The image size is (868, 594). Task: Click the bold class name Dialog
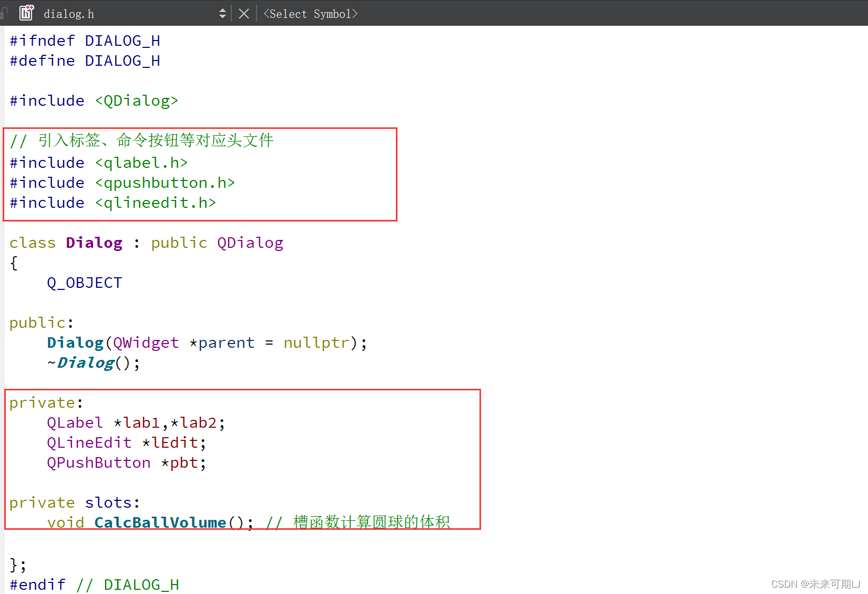tap(94, 243)
